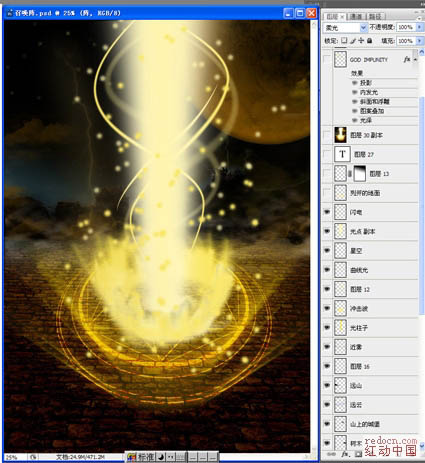Hide the 闪电 layer via its eye icon
Viewport: 425px width, 463px height.
pos(327,212)
